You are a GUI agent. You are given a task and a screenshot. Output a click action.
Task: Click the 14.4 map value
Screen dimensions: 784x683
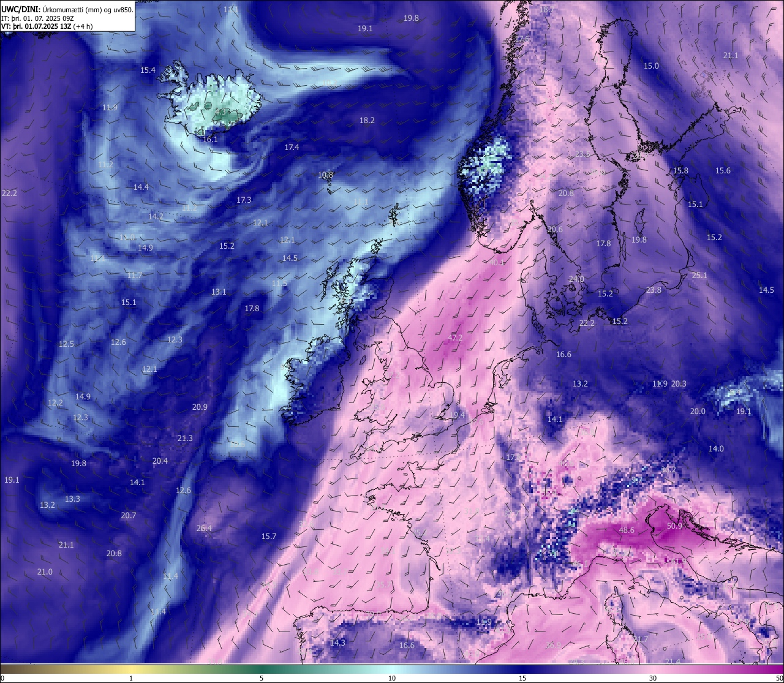pos(141,187)
